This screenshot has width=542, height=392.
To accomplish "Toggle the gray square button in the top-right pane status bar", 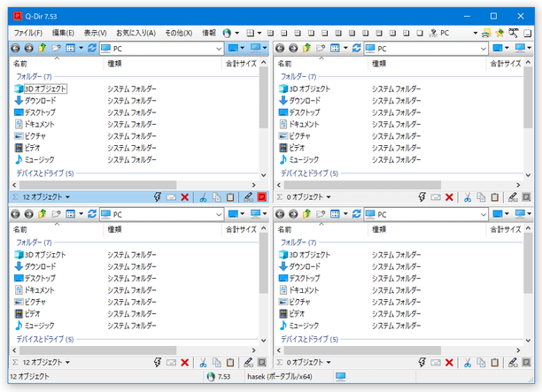I will (x=526, y=197).
